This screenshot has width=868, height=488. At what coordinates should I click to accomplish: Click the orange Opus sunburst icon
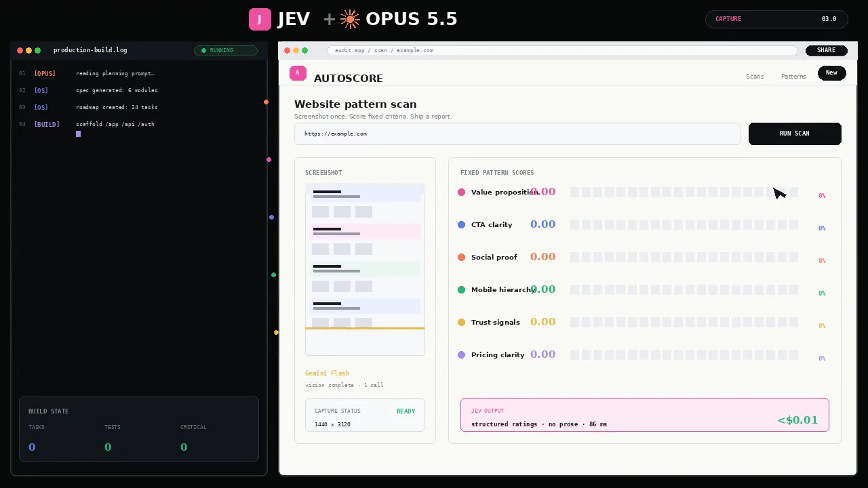click(x=350, y=20)
